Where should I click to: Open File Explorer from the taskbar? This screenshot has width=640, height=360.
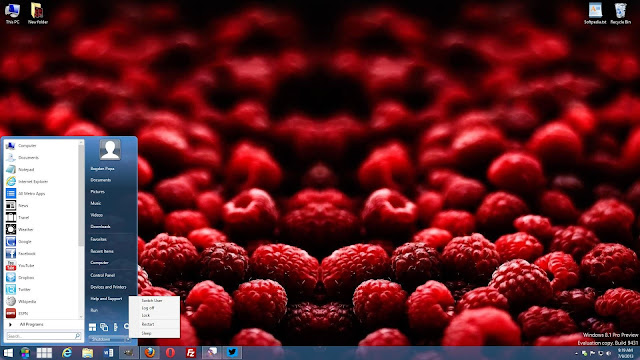pyautogui.click(x=87, y=353)
